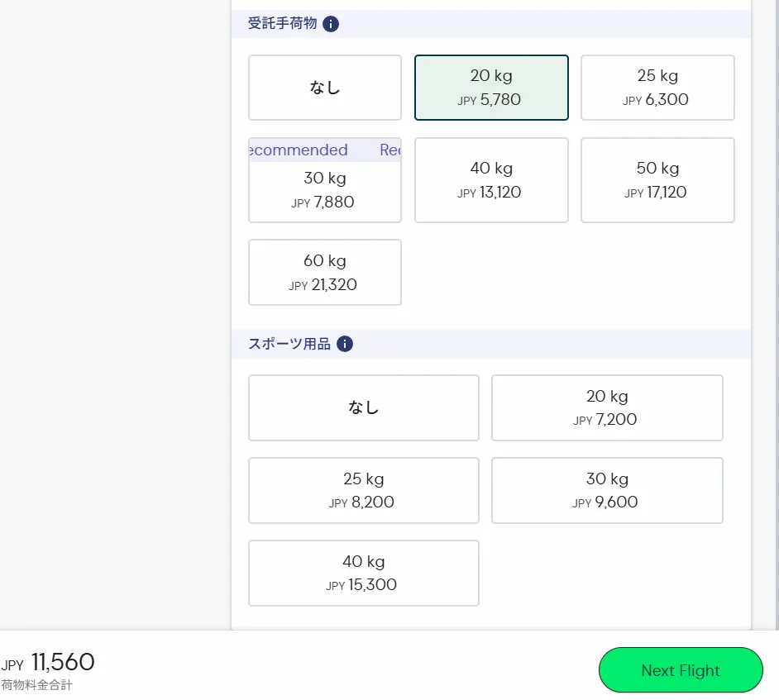The height and width of the screenshot is (700, 779).
Task: Select なし for checked baggage
Action: click(x=325, y=88)
